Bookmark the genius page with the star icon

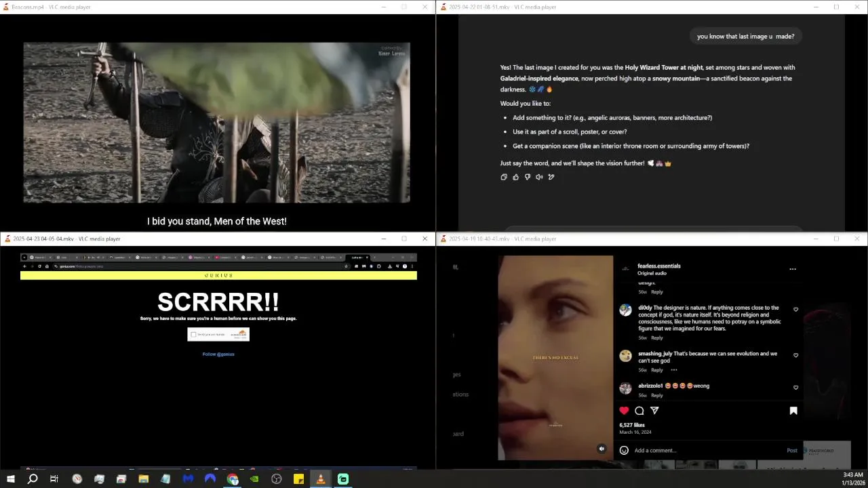point(347,266)
